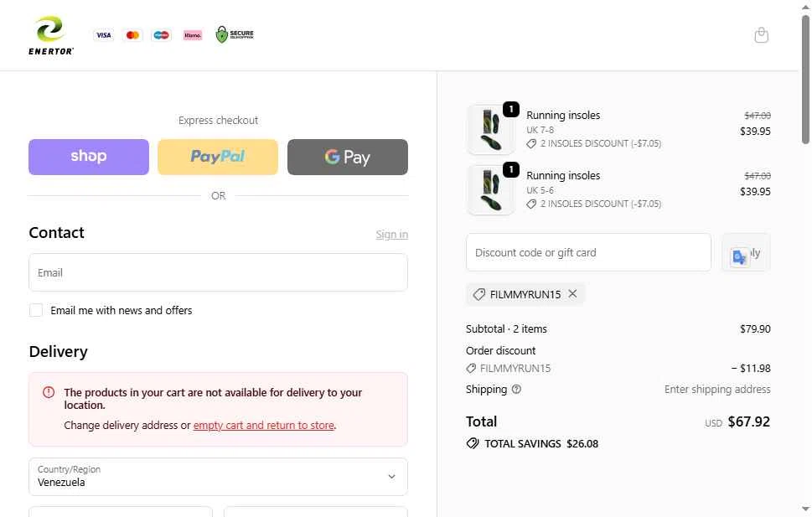
Task: Pay with Shop express checkout
Action: point(89,157)
